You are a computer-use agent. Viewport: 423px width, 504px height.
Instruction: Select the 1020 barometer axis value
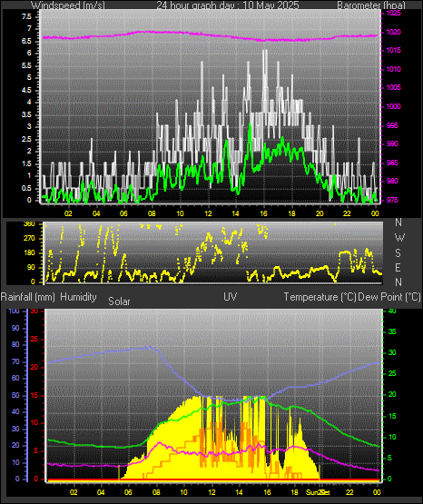tap(393, 32)
